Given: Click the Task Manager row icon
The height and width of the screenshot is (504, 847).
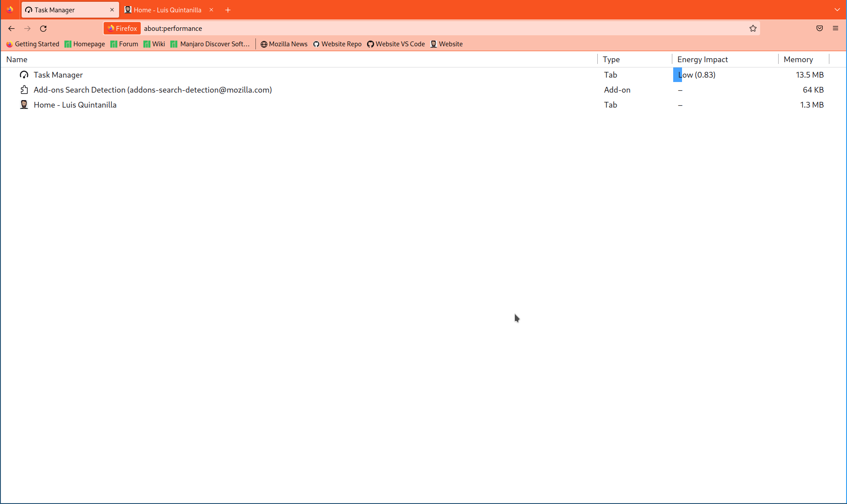Looking at the screenshot, I should point(24,75).
